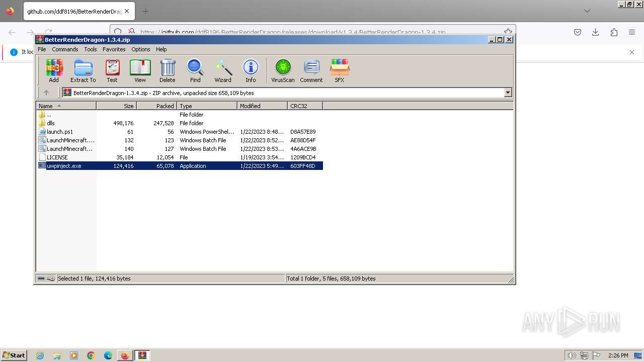This screenshot has width=644, height=362.
Task: Open the archive Info icon
Action: 251,70
